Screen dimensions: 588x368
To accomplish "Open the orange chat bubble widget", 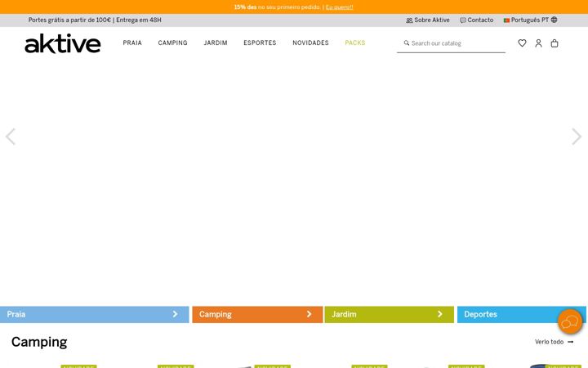I will (x=570, y=321).
